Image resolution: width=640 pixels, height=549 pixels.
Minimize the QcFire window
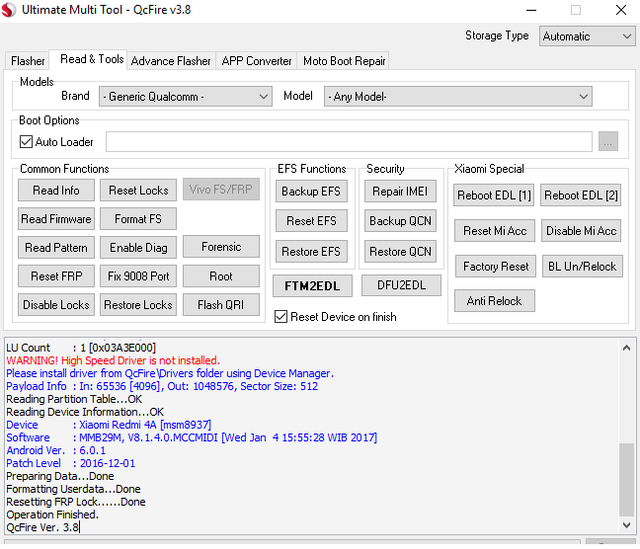(531, 10)
